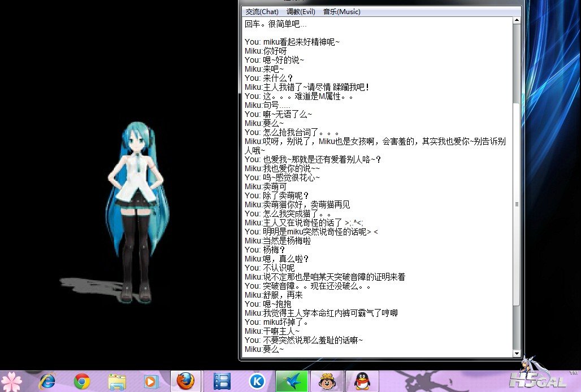The width and height of the screenshot is (581, 392).
Task: Click the first line "回车。很简单吧..."
Action: (x=276, y=24)
